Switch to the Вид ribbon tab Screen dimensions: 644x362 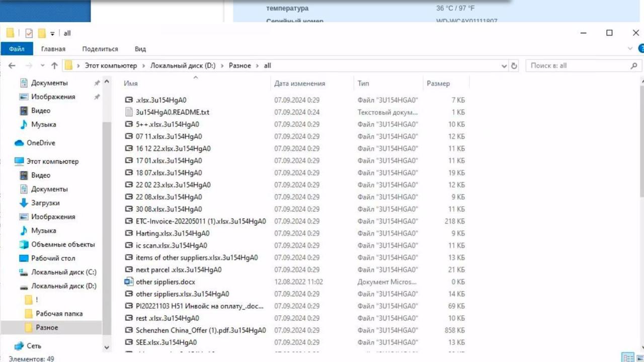(140, 49)
